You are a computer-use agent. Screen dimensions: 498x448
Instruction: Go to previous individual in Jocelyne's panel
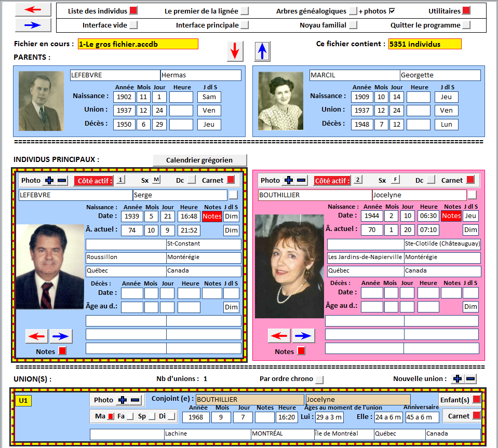(279, 335)
